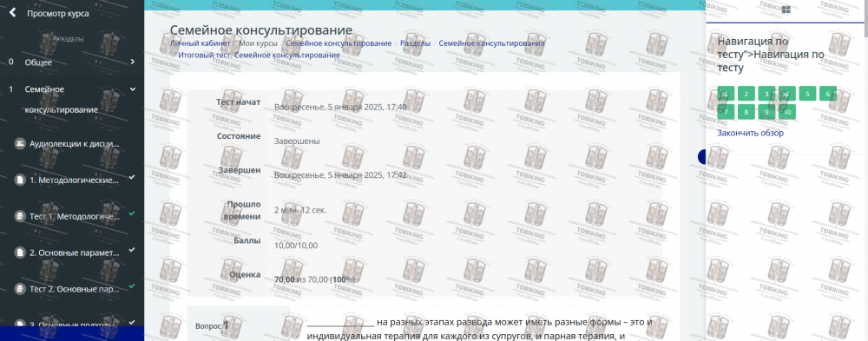Open the Аудиолекции к дисциплине item icon
868x341 pixels.
click(x=20, y=143)
